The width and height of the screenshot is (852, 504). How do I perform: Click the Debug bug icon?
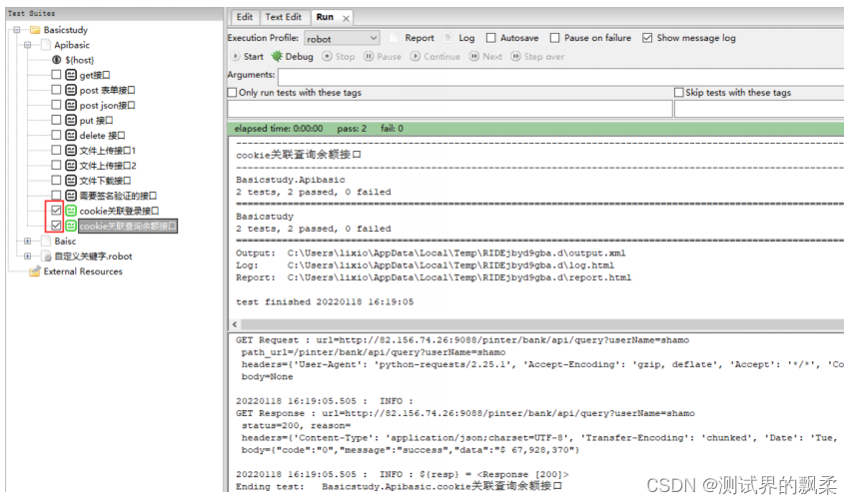tap(277, 56)
